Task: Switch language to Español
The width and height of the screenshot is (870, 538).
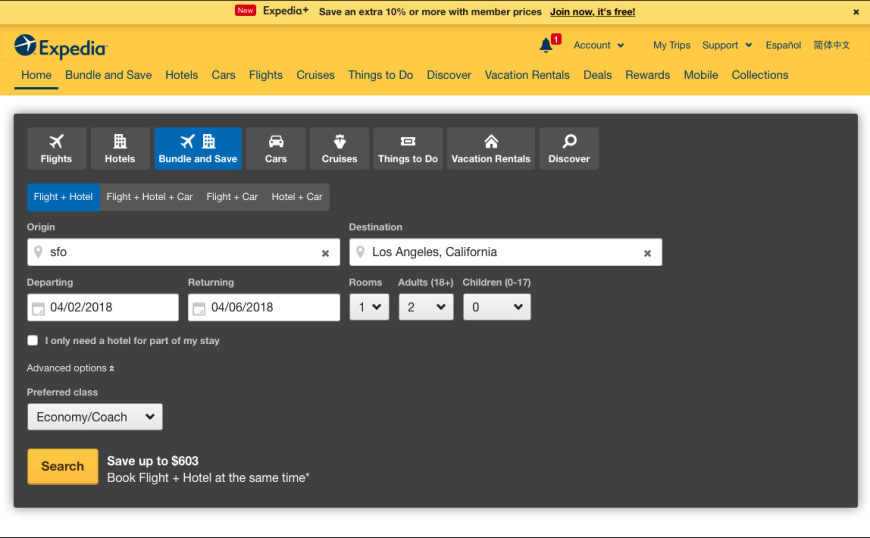Action: click(x=783, y=45)
